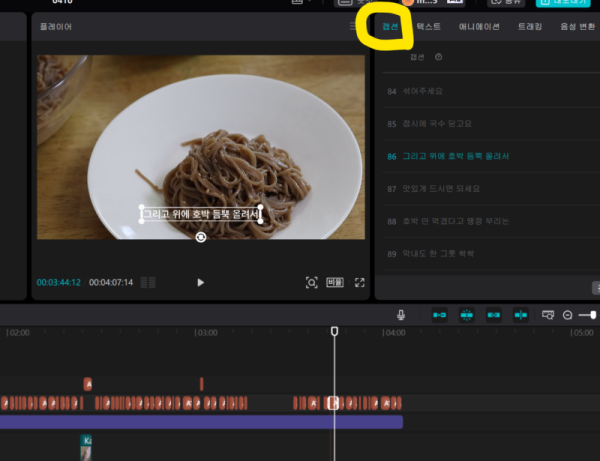The image size is (600, 461).
Task: Enter fullscreen preview mode
Action: point(359,283)
